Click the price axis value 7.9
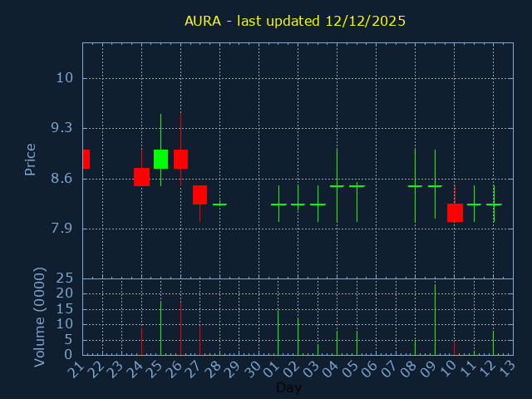Image resolution: width=532 pixels, height=399 pixels. coord(62,229)
